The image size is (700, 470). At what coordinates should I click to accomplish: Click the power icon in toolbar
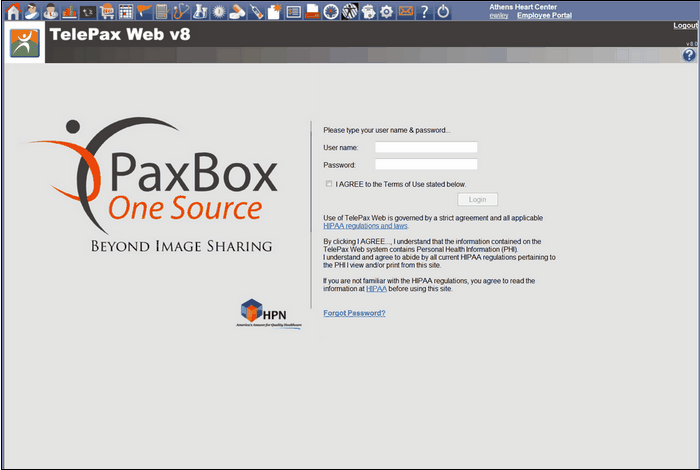pos(443,11)
